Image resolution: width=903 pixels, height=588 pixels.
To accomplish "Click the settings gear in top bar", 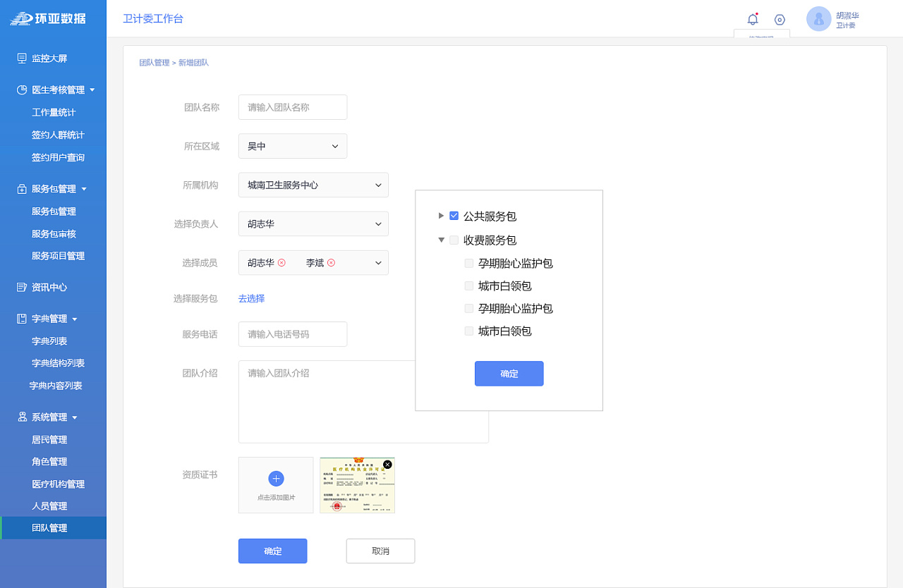I will click(780, 19).
